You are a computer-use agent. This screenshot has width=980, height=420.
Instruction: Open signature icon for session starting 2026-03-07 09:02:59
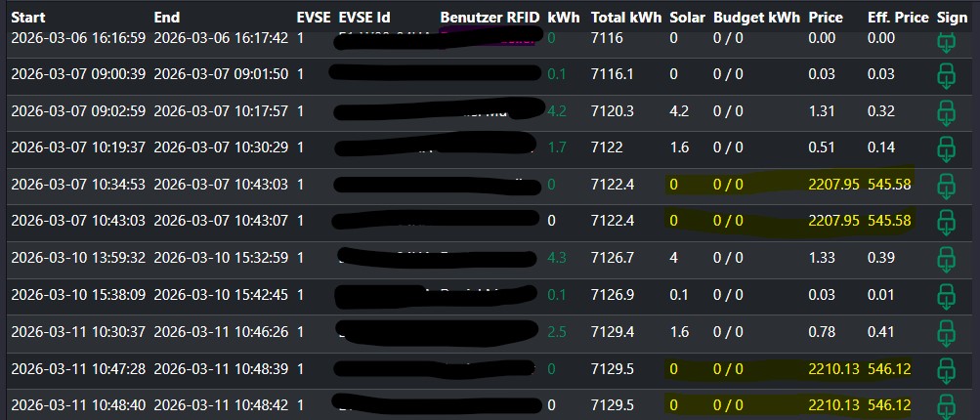click(x=945, y=111)
